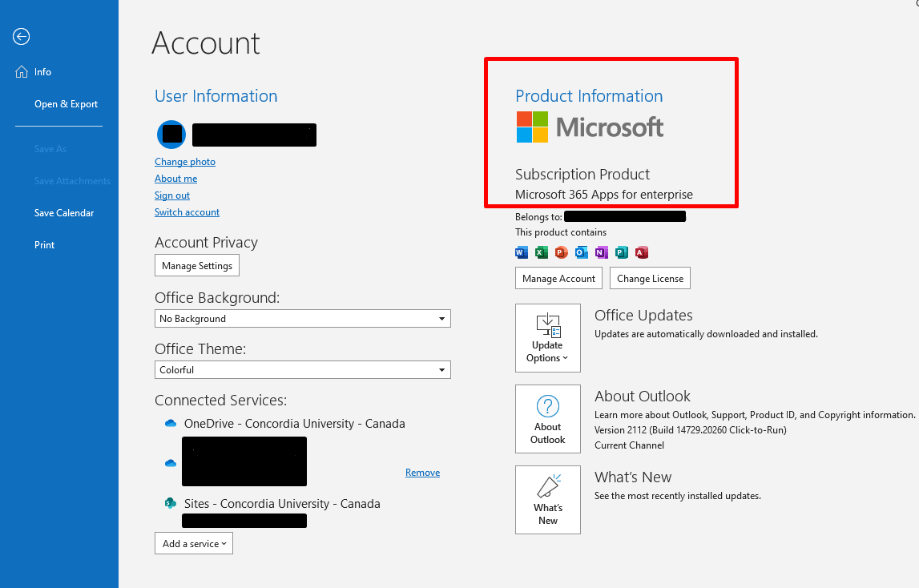
Task: Open the Info tab in sidebar
Action: [x=42, y=72]
